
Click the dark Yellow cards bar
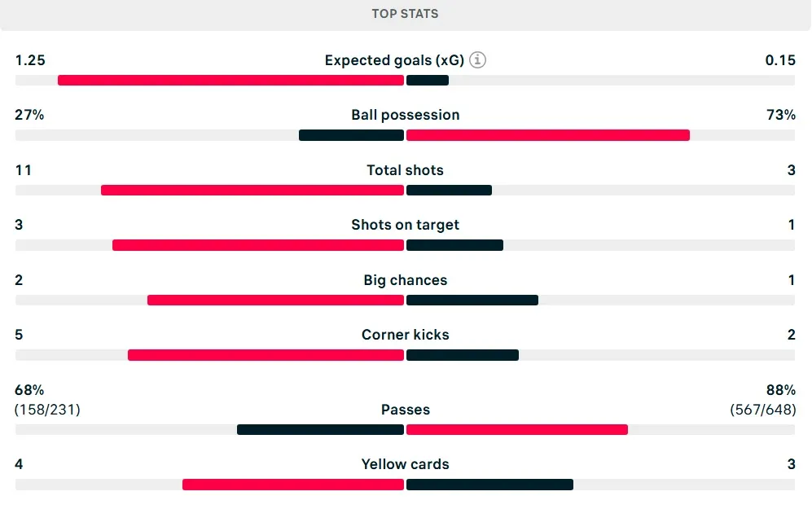(489, 485)
